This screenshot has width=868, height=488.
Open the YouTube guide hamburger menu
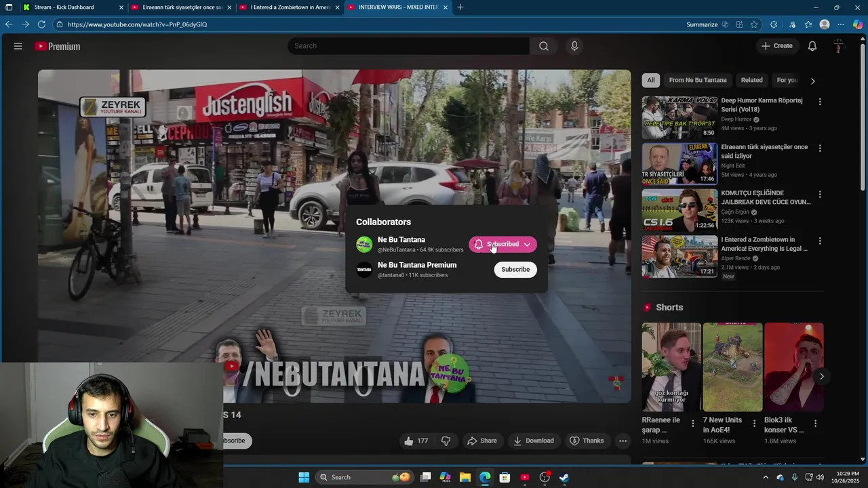click(18, 46)
